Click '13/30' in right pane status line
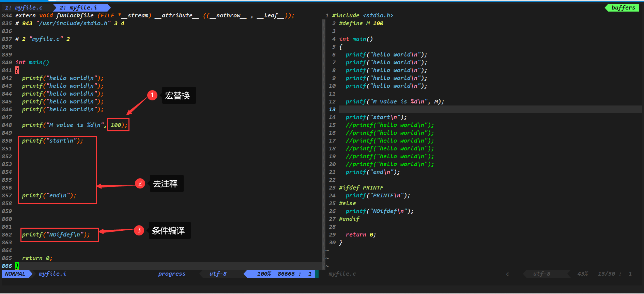The height and width of the screenshot is (294, 644). pyautogui.click(x=607, y=274)
